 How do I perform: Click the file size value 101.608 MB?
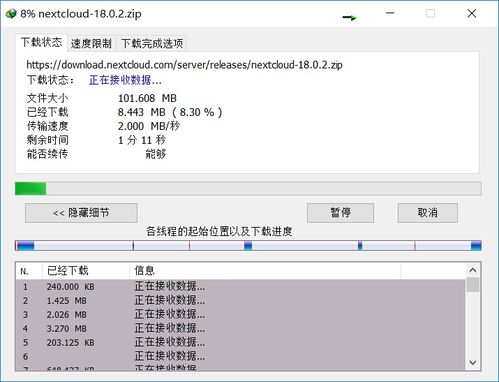(x=147, y=98)
